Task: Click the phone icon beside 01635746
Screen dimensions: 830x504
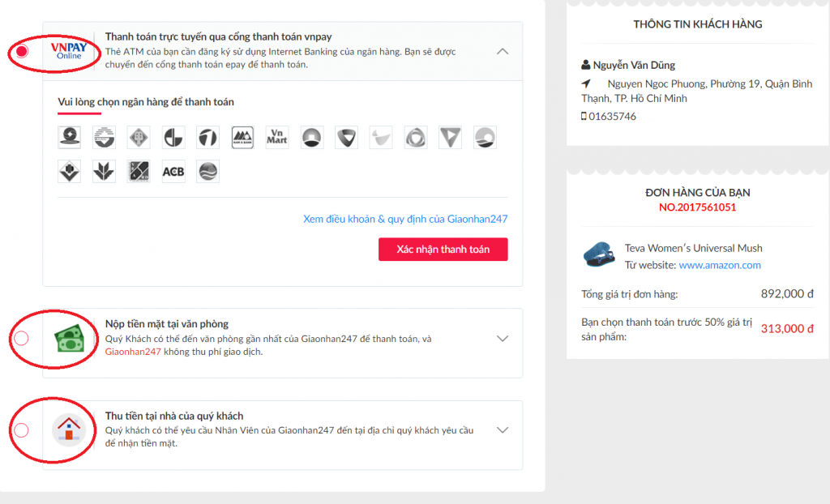Action: pyautogui.click(x=584, y=116)
